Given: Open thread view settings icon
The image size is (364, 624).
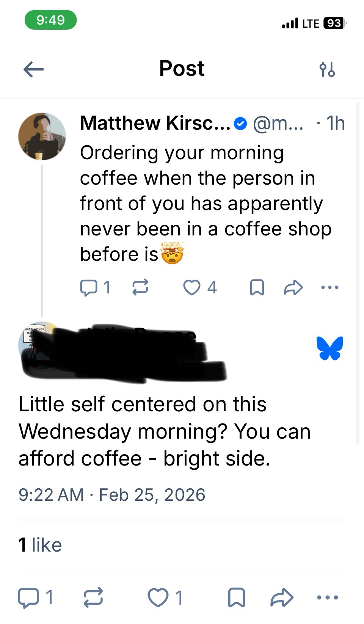Looking at the screenshot, I should pyautogui.click(x=327, y=69).
